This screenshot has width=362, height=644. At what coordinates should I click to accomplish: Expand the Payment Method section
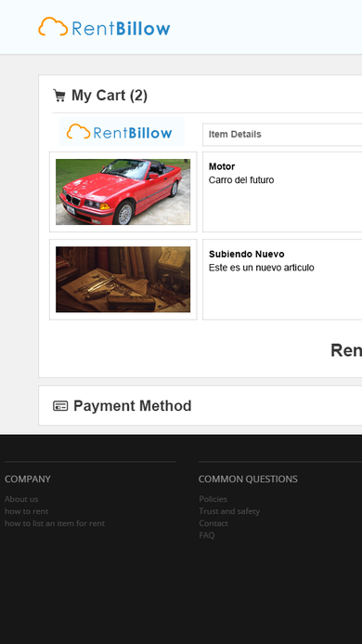132,406
